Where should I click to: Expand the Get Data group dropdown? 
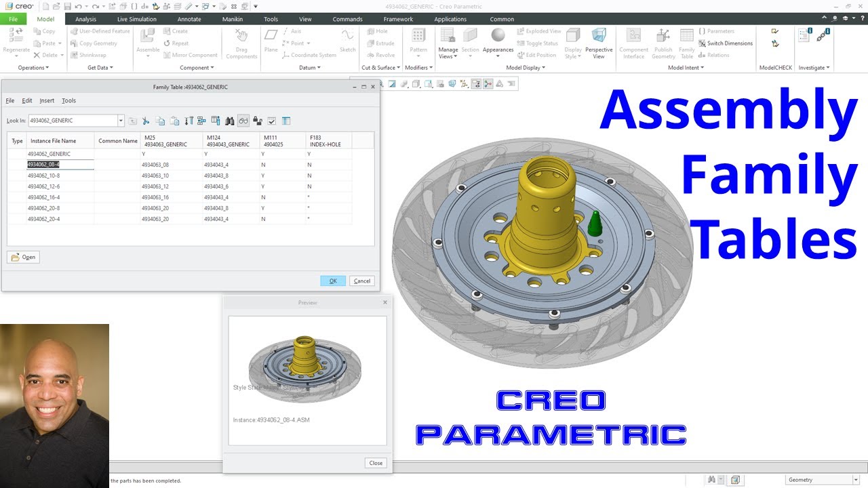(100, 68)
